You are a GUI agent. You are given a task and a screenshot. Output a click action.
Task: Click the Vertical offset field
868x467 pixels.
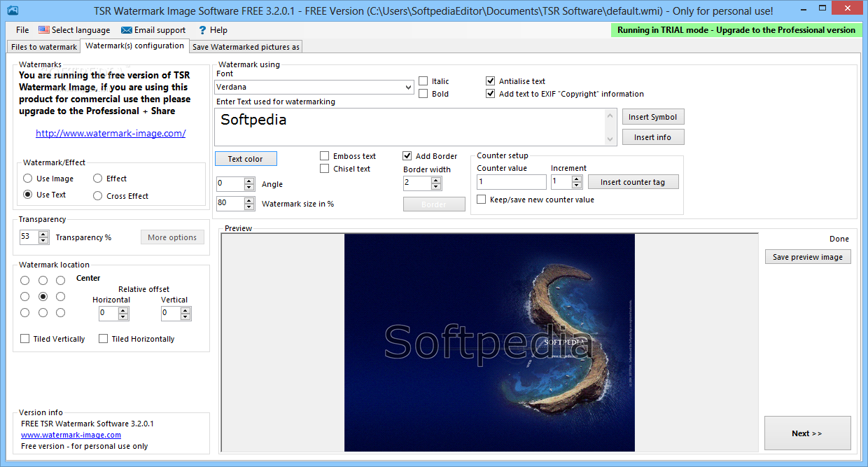pyautogui.click(x=170, y=314)
